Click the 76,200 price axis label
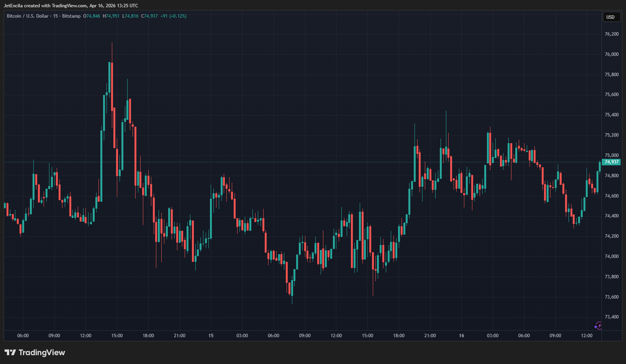 coord(611,34)
